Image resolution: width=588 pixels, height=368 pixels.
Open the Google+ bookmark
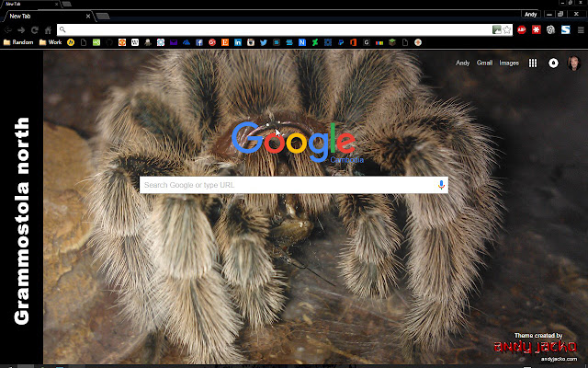click(212, 42)
